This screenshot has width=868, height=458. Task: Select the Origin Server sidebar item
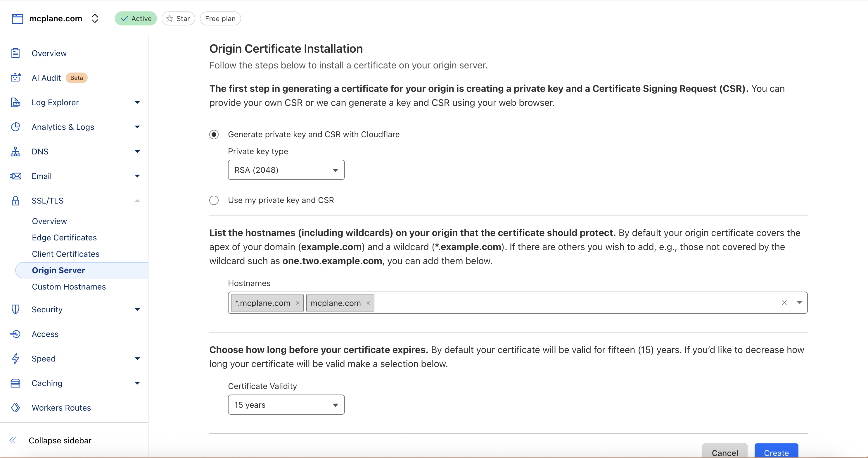pyautogui.click(x=82, y=271)
